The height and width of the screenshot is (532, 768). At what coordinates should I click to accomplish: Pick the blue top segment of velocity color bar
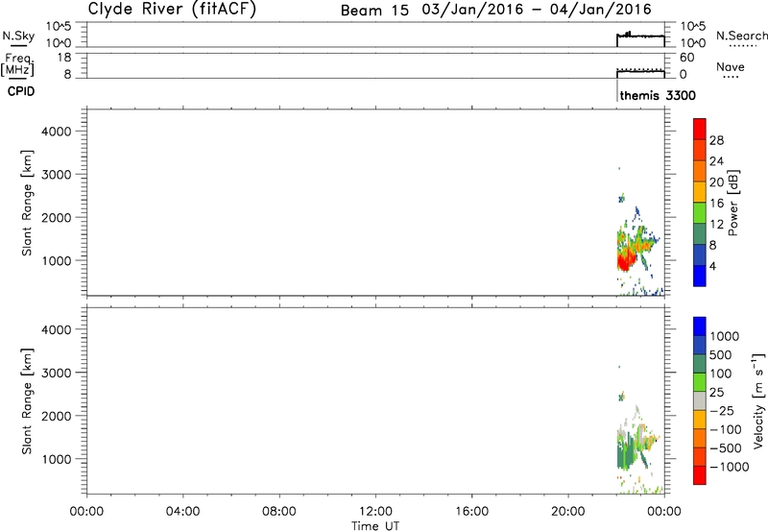pos(700,326)
